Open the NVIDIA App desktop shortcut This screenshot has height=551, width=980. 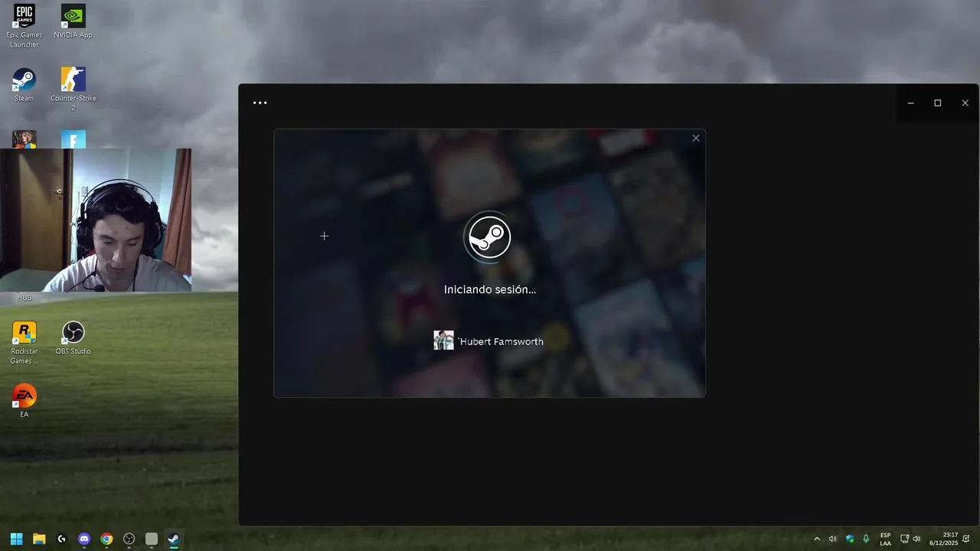(x=73, y=21)
